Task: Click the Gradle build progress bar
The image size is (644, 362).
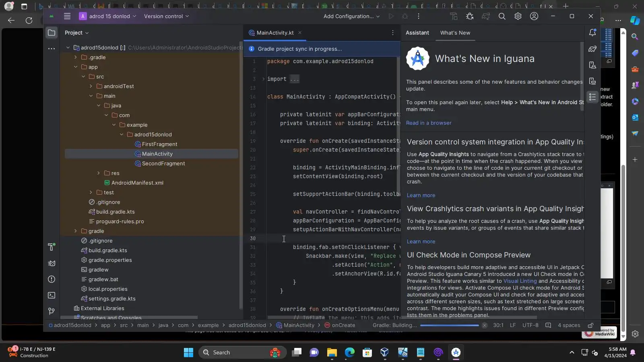Action: click(449, 325)
